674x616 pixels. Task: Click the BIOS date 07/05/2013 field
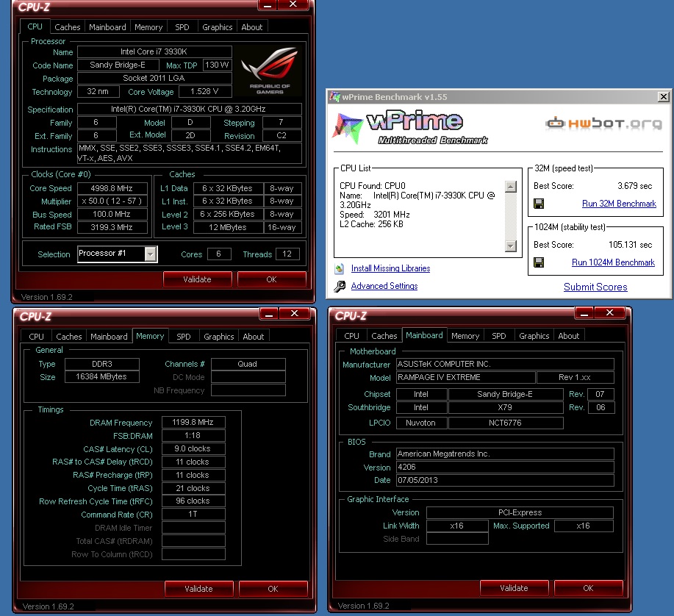pyautogui.click(x=505, y=480)
